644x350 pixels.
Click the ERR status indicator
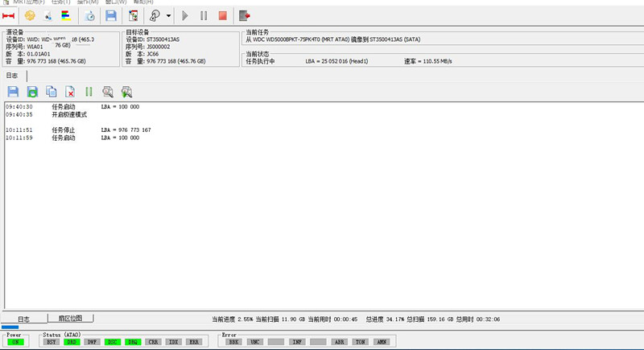pos(194,342)
